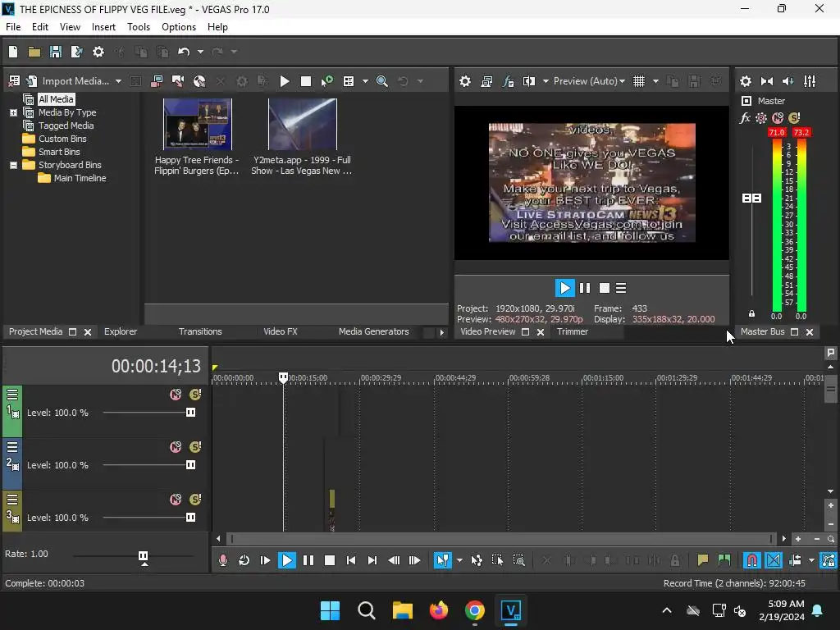Switch to the Explorer tab
The width and height of the screenshot is (840, 630).
coord(121,331)
